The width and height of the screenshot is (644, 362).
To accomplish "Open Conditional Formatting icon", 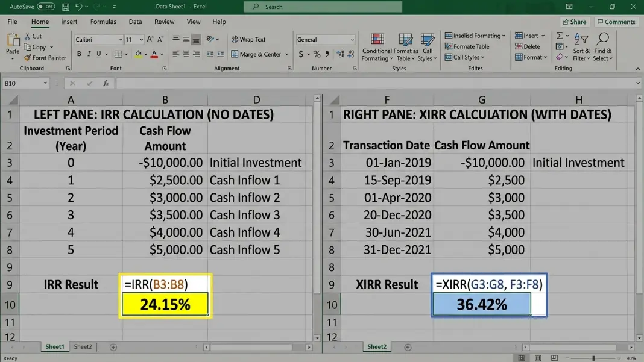I will (x=377, y=40).
